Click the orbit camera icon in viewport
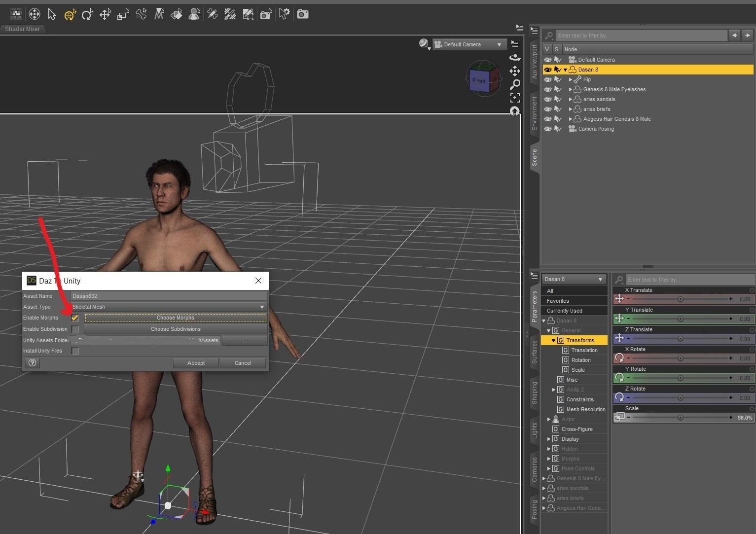The width and height of the screenshot is (756, 534). (x=515, y=58)
